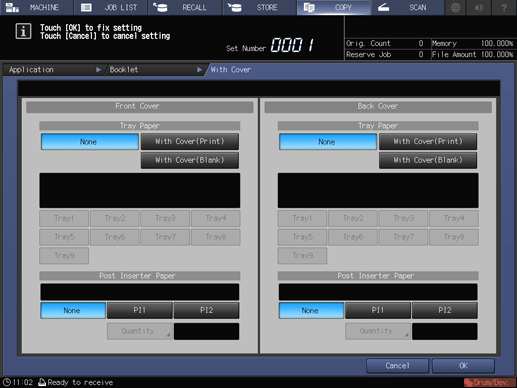Select None for Back Cover post inserter
Viewport: 517px width, 388px height.
pos(311,310)
